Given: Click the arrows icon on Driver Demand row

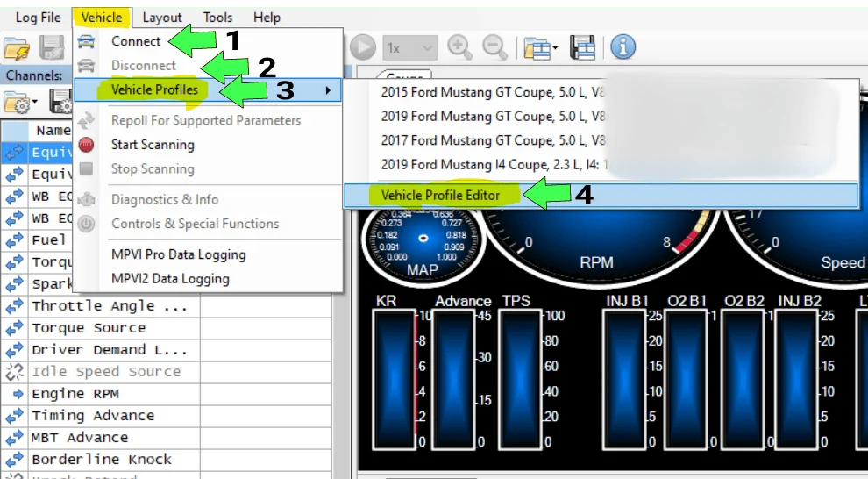Looking at the screenshot, I should (15, 349).
